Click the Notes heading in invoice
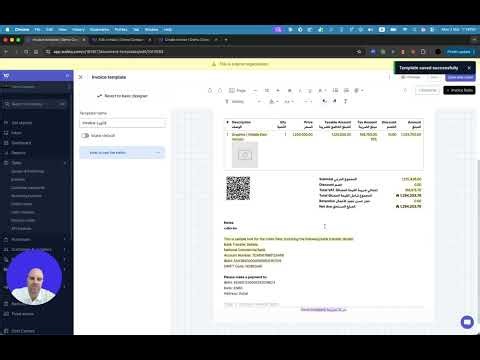480x360 pixels. click(229, 223)
